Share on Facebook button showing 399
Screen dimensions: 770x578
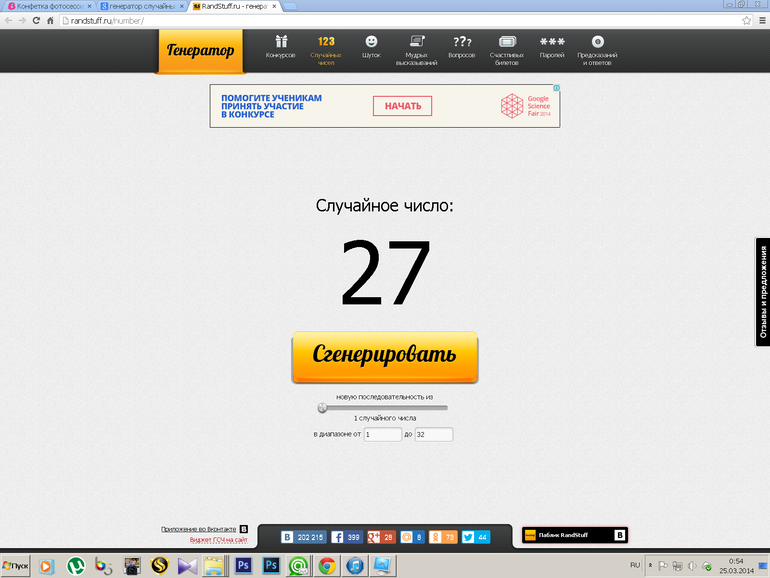[x=346, y=537]
